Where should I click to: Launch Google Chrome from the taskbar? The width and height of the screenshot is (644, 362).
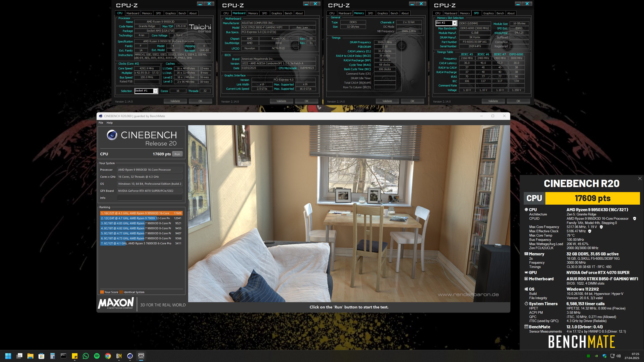108,356
